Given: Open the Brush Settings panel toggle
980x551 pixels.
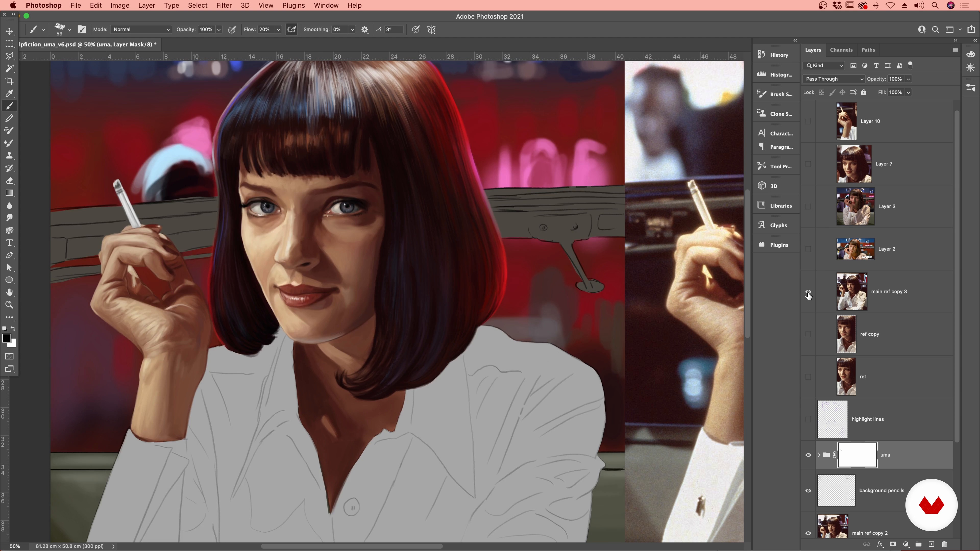Looking at the screenshot, I should click(82, 29).
